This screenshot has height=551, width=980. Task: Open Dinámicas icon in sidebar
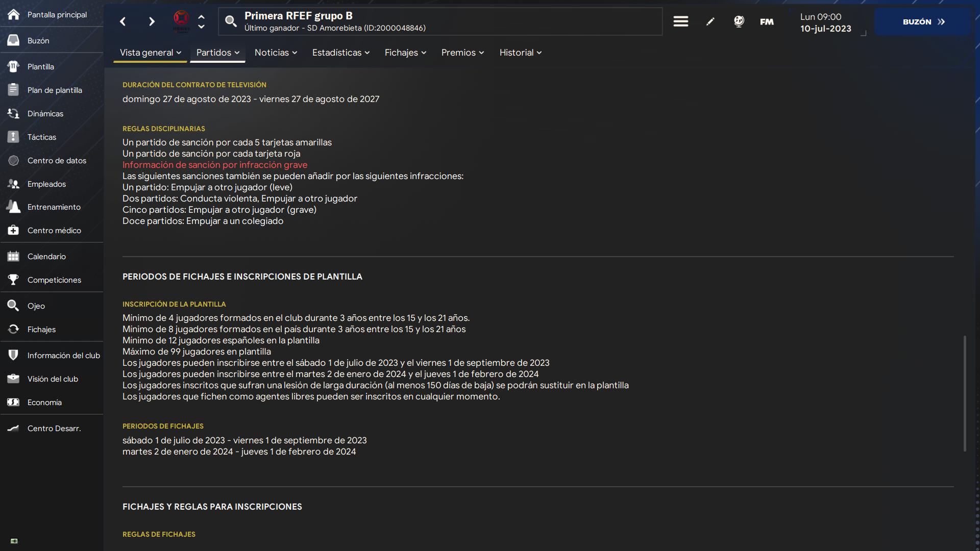point(14,113)
